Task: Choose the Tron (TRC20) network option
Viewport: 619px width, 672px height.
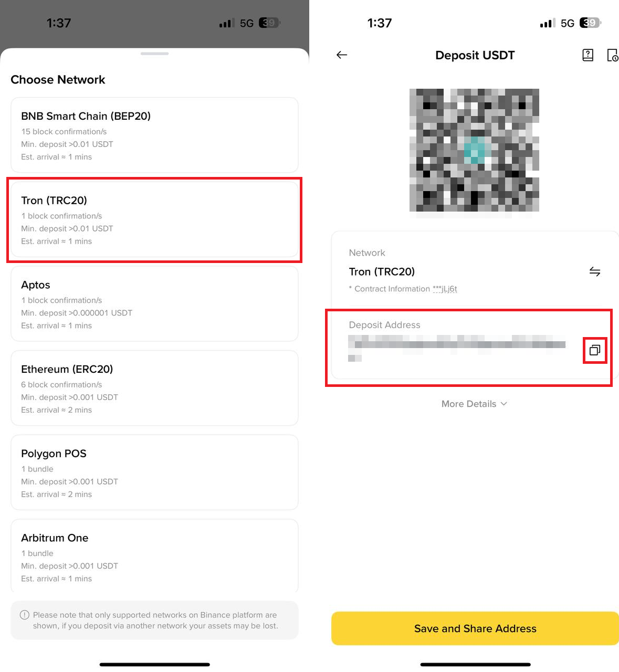Action: coord(154,219)
